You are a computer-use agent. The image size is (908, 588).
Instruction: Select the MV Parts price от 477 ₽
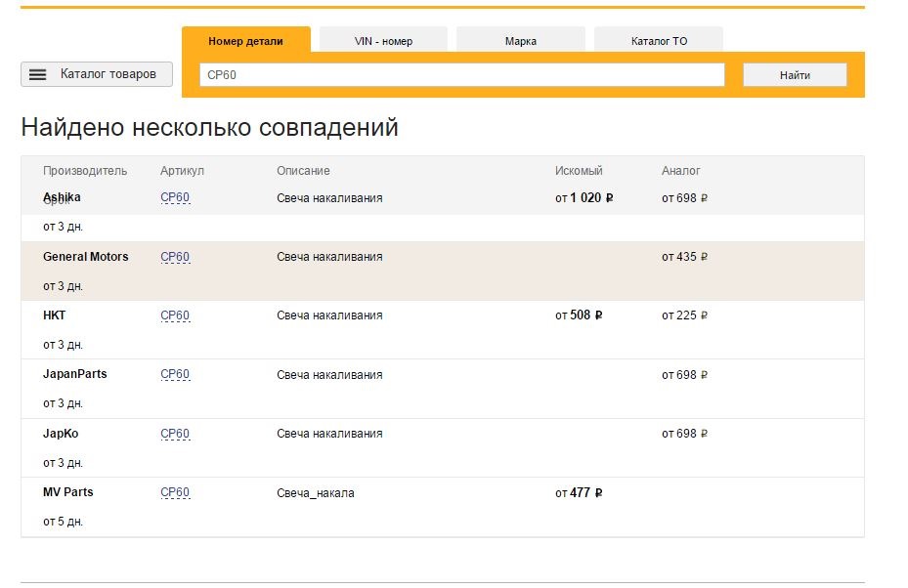tap(579, 493)
